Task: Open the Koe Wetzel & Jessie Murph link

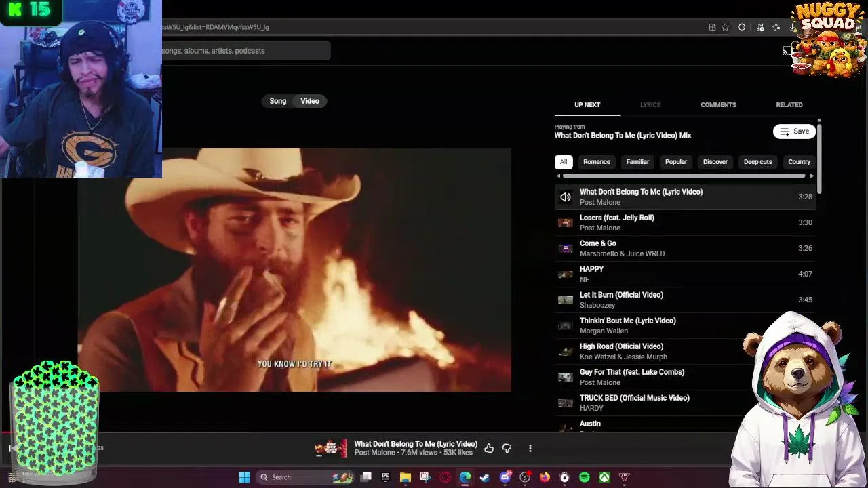Action: click(x=623, y=357)
